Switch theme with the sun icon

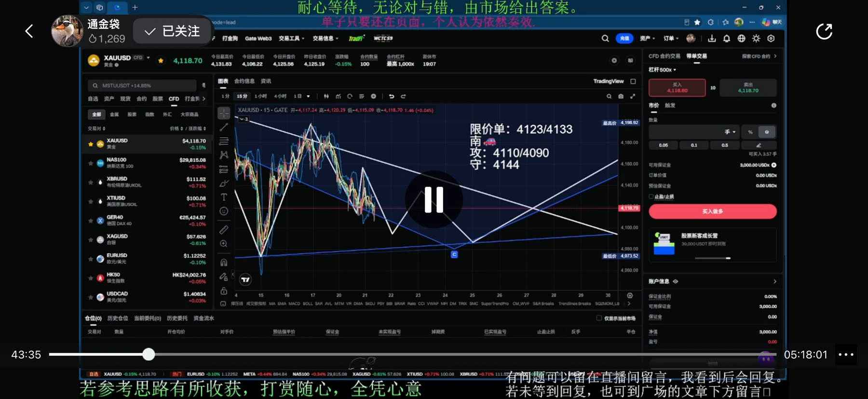[x=756, y=39]
